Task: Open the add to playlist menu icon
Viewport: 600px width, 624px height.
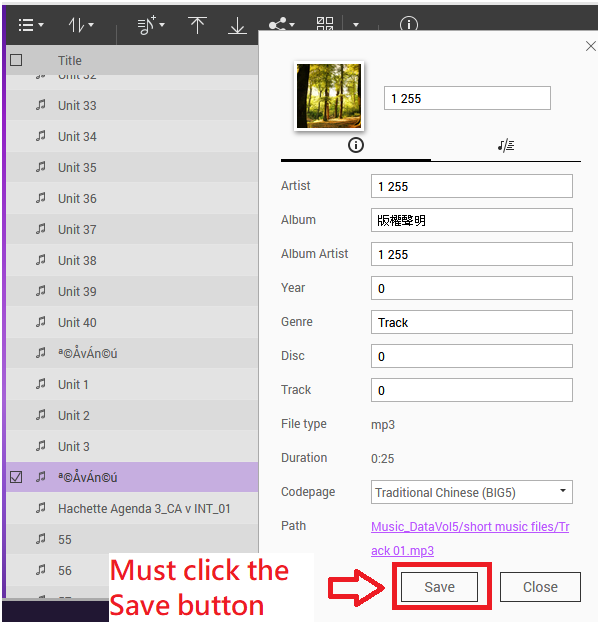Action: [x=151, y=25]
